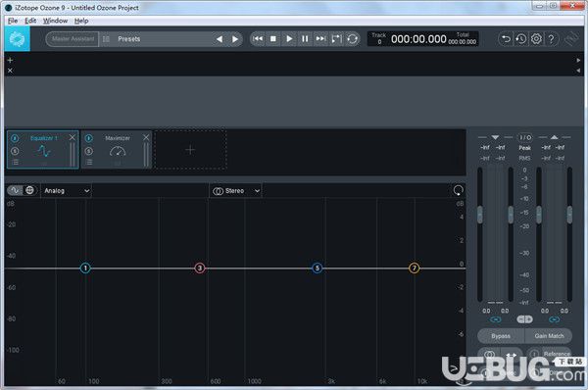
Task: Solo the Maximizer module
Action: tap(88, 151)
